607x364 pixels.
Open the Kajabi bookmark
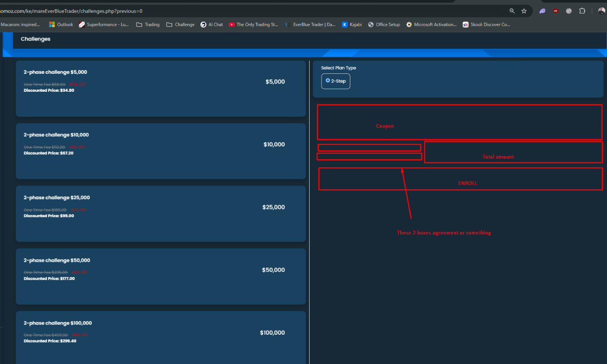[352, 24]
